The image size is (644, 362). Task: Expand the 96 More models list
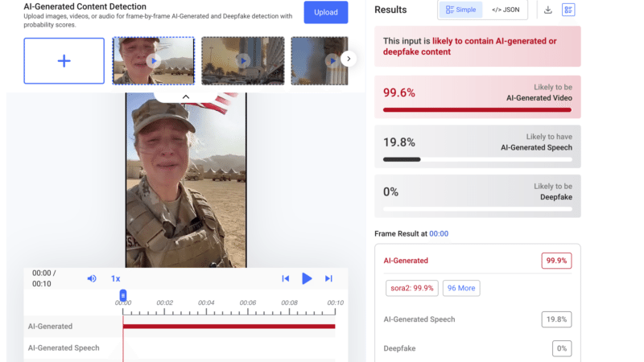(461, 287)
